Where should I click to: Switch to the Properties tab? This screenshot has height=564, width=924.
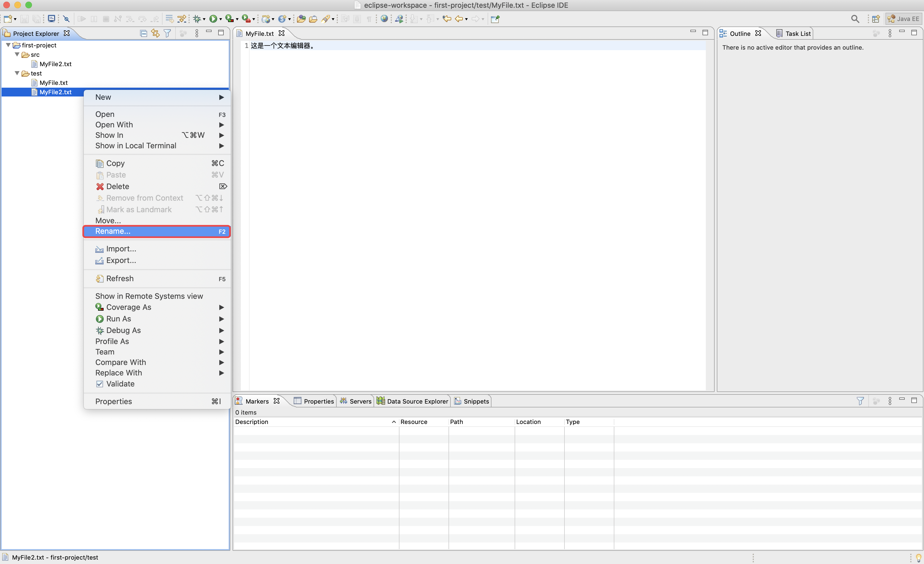(x=314, y=401)
